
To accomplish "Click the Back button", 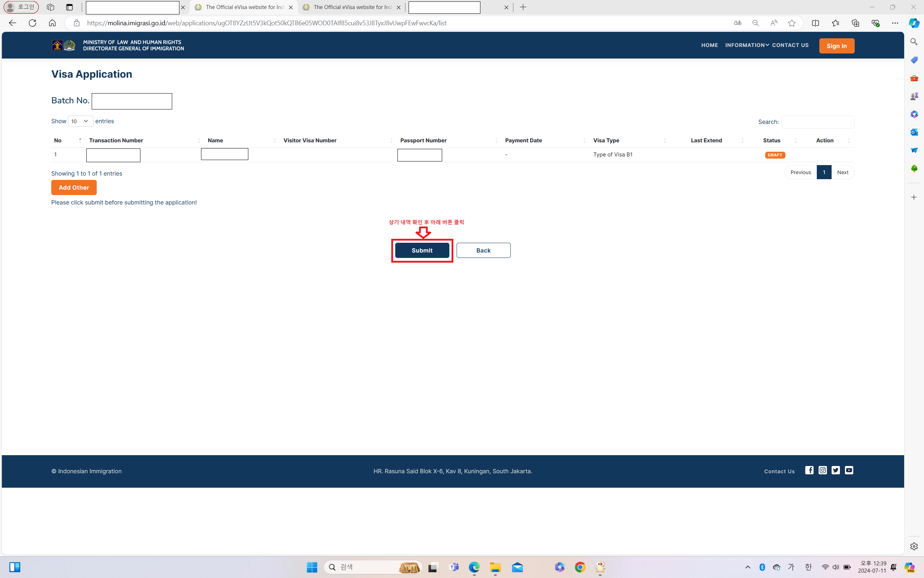I will tap(483, 250).
